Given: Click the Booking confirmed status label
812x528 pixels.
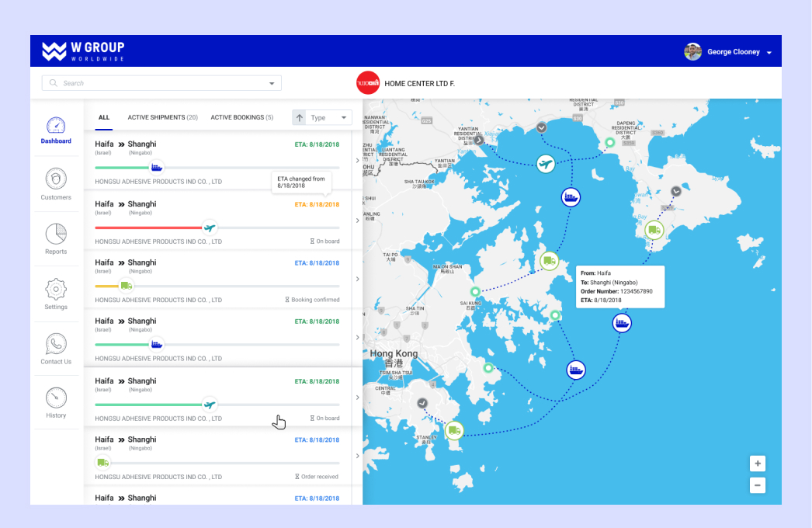Looking at the screenshot, I should (x=312, y=300).
